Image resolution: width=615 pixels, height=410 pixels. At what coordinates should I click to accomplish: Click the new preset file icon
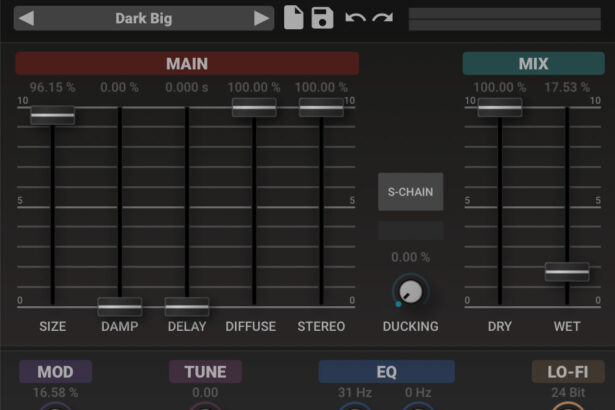(x=293, y=18)
